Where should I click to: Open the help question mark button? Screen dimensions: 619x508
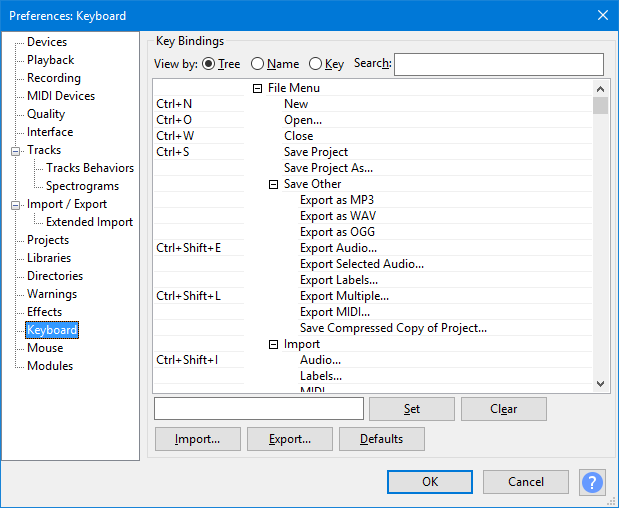(x=592, y=482)
